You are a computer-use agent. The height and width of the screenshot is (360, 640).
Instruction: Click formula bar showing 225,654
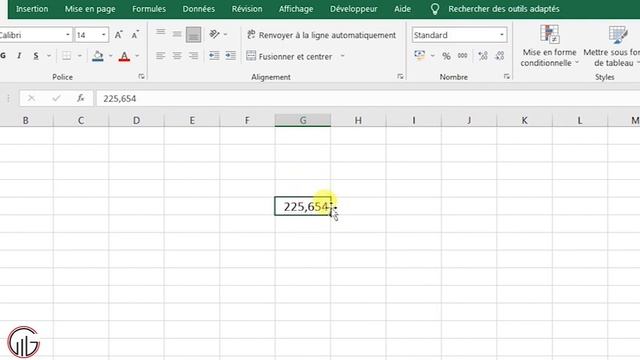coord(367,98)
